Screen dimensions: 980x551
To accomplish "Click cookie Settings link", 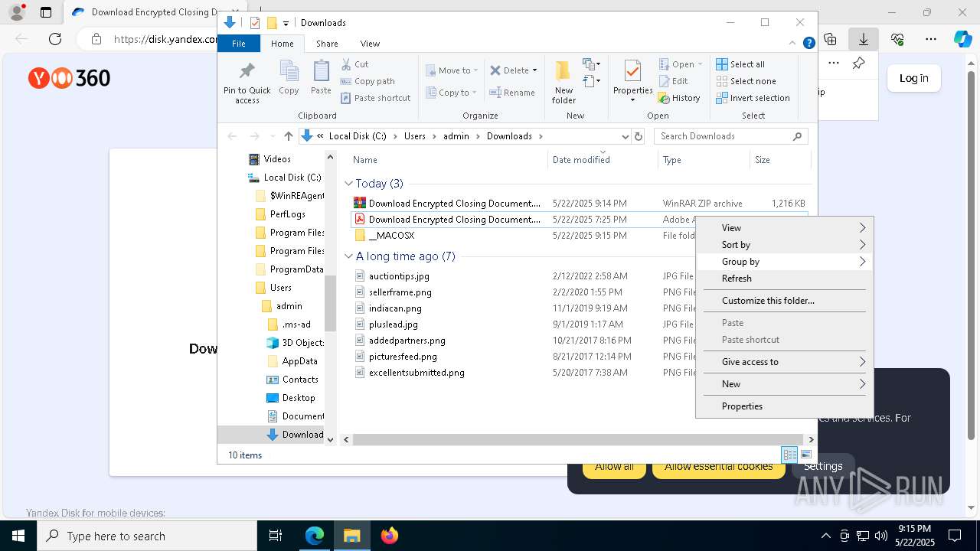I will click(824, 467).
